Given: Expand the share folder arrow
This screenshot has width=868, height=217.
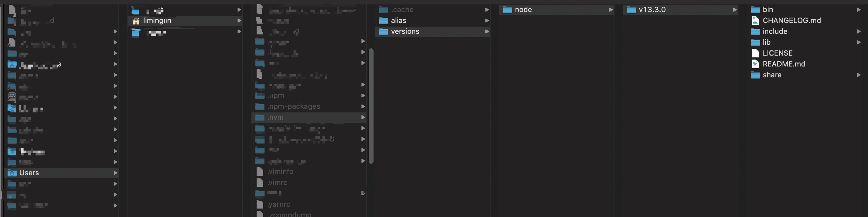Looking at the screenshot, I should click(x=859, y=75).
